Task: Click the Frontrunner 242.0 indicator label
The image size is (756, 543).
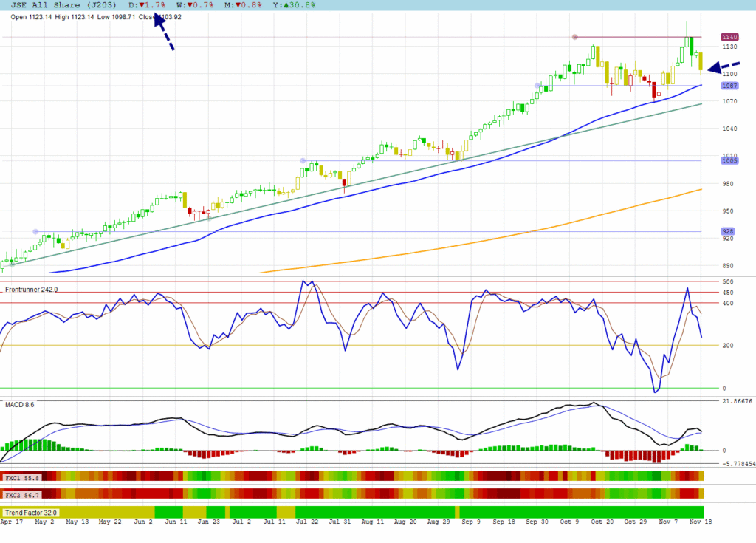Action: [31, 290]
